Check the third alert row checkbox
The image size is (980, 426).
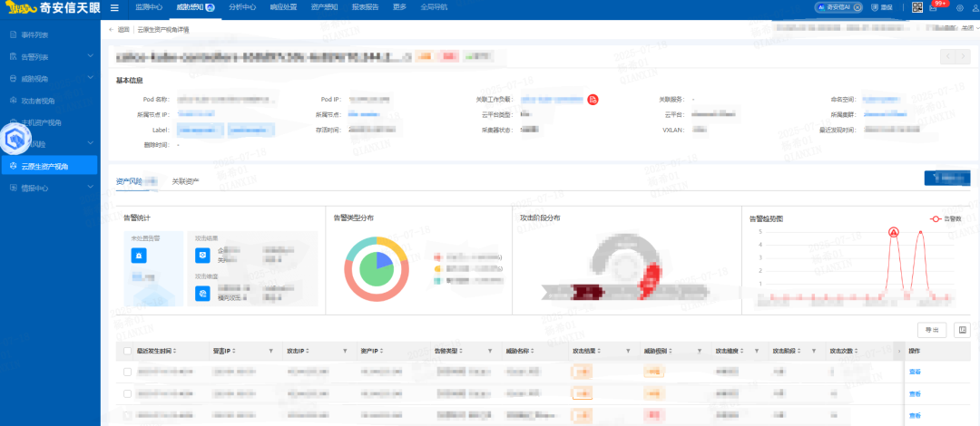(x=128, y=415)
